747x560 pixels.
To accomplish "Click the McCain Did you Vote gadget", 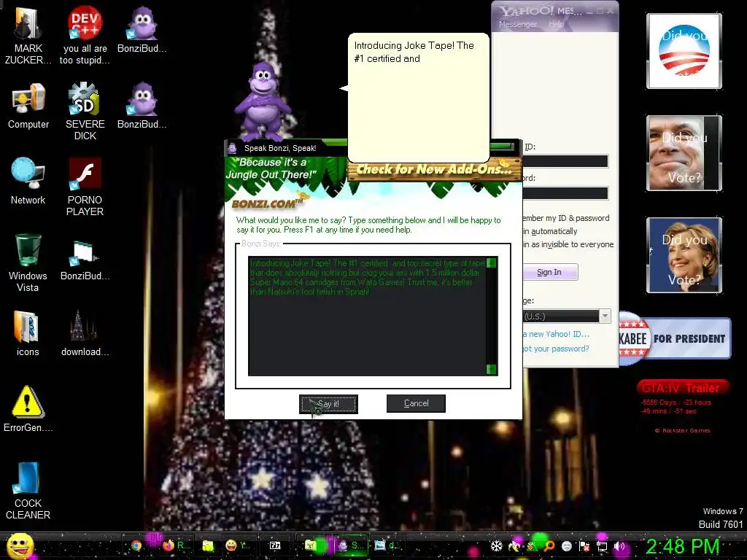I will tap(684, 153).
